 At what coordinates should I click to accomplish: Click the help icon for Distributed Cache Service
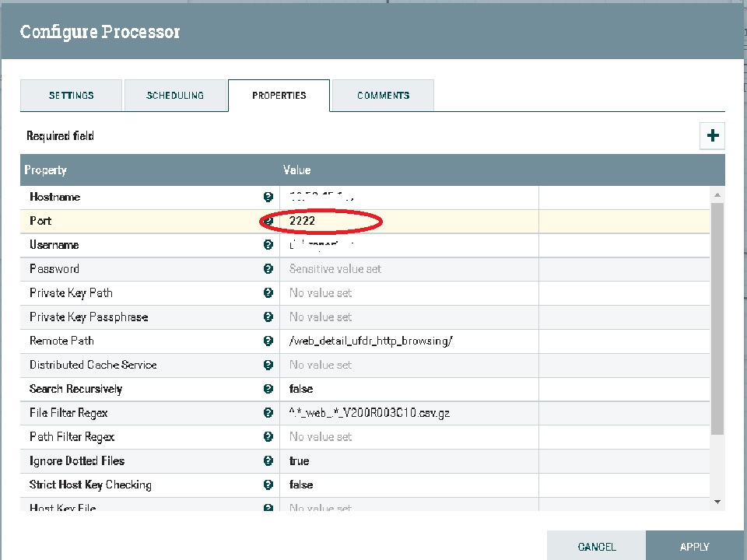(268, 365)
